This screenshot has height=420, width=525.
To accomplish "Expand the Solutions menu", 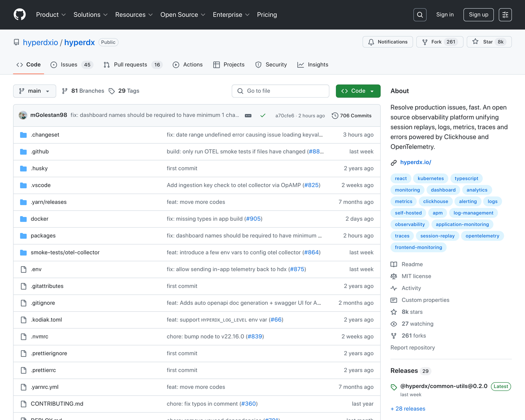I will coord(91,15).
